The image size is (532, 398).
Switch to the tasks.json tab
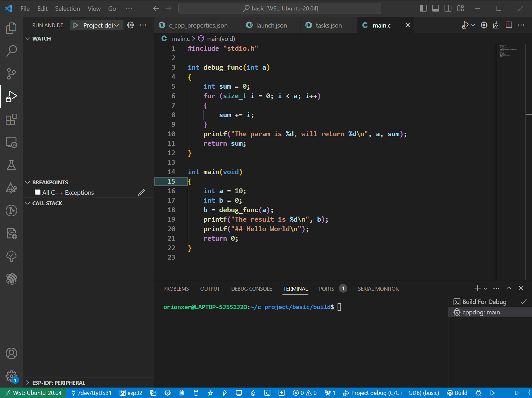coord(329,25)
